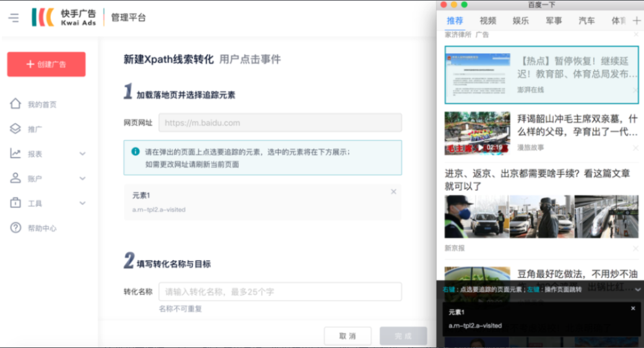The height and width of the screenshot is (348, 644).
Task: Collapse the black hint bar chevron
Action: (637, 290)
